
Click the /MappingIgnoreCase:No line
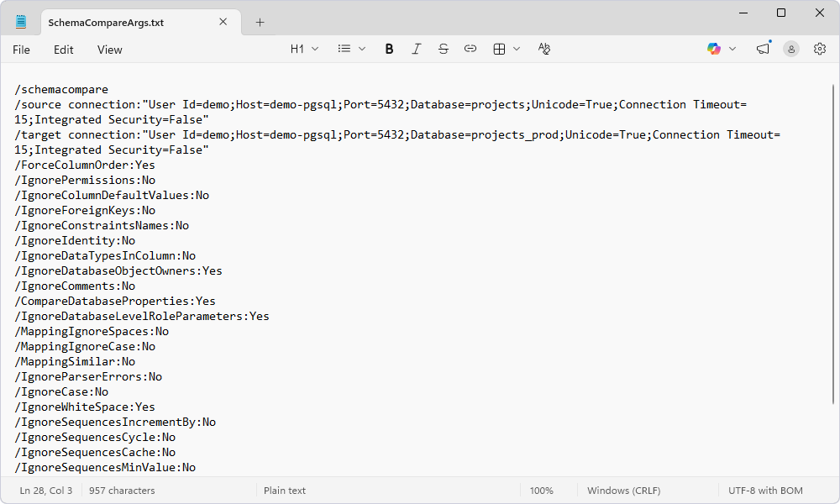[x=85, y=347]
